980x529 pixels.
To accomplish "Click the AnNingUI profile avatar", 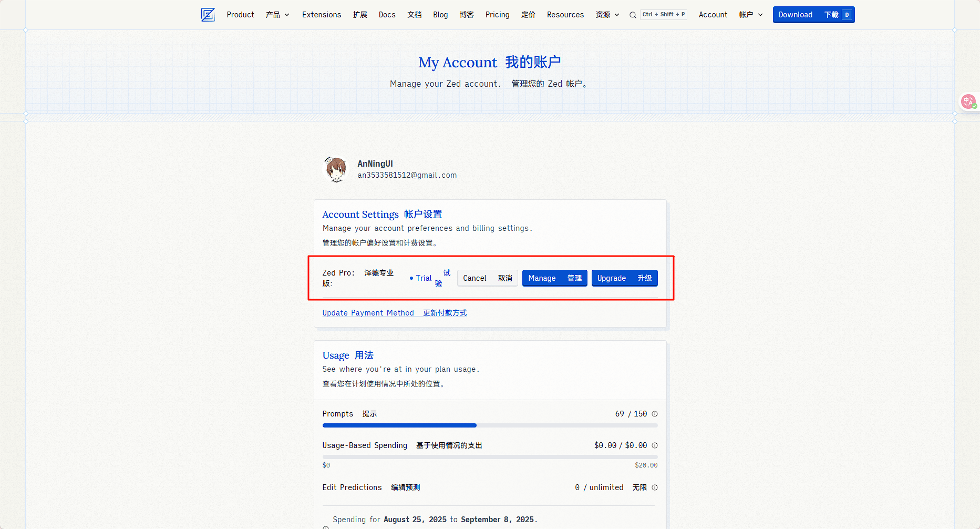I will pos(336,169).
